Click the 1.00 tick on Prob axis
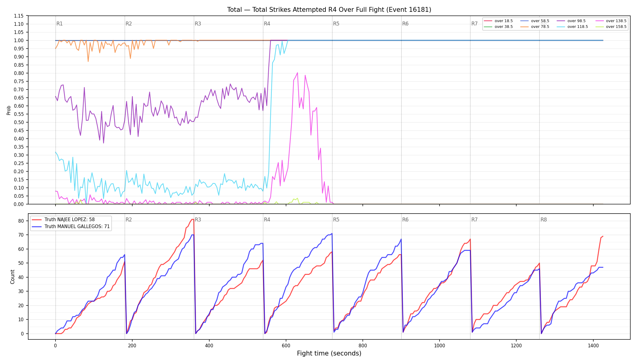The height and width of the screenshot is (364, 637). point(19,41)
